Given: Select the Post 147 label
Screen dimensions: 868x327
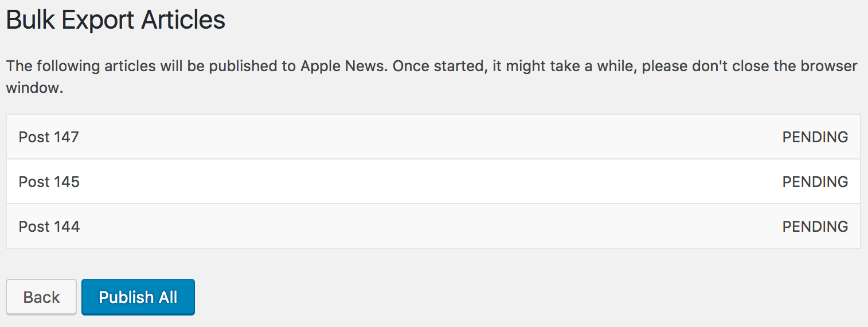Looking at the screenshot, I should coord(49,137).
